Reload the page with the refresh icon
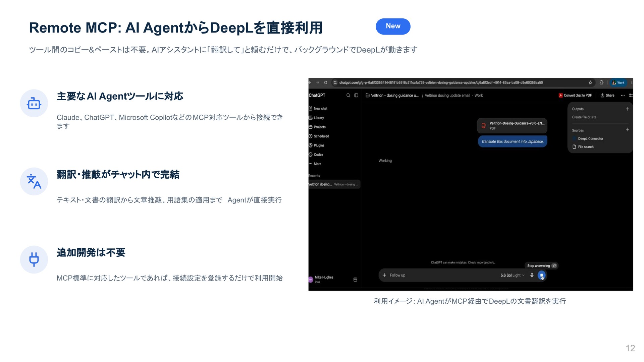This screenshot has width=644, height=362. tap(325, 82)
